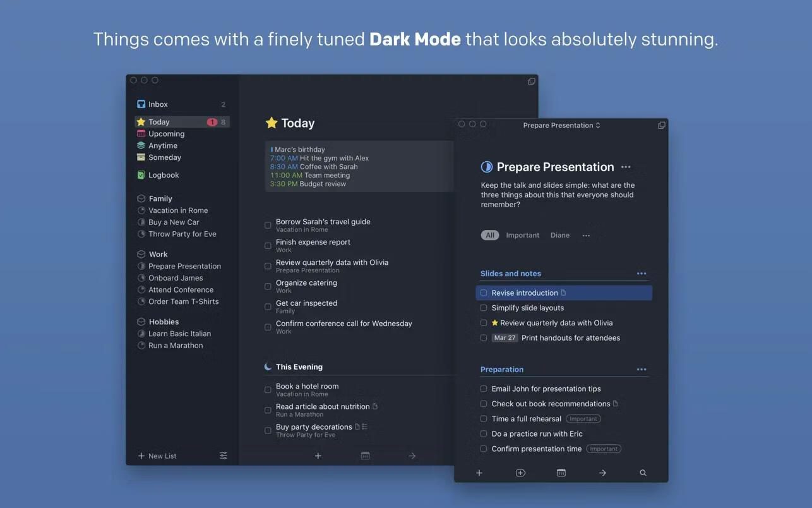Open more options beside Prepare Presentation heading
812x508 pixels.
[x=626, y=167]
